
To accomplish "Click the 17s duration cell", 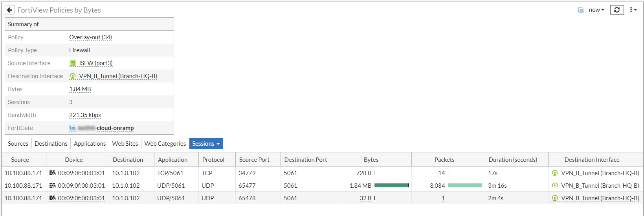I will pos(517,173).
